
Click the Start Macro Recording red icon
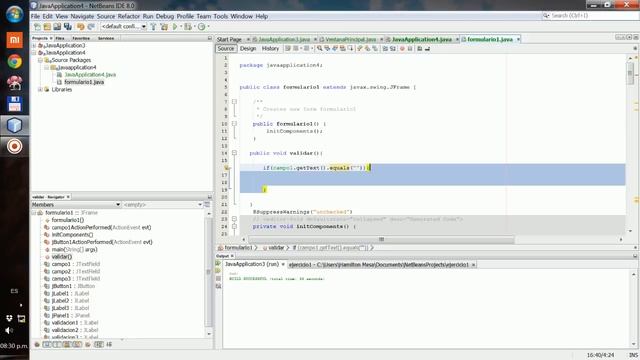(402, 49)
